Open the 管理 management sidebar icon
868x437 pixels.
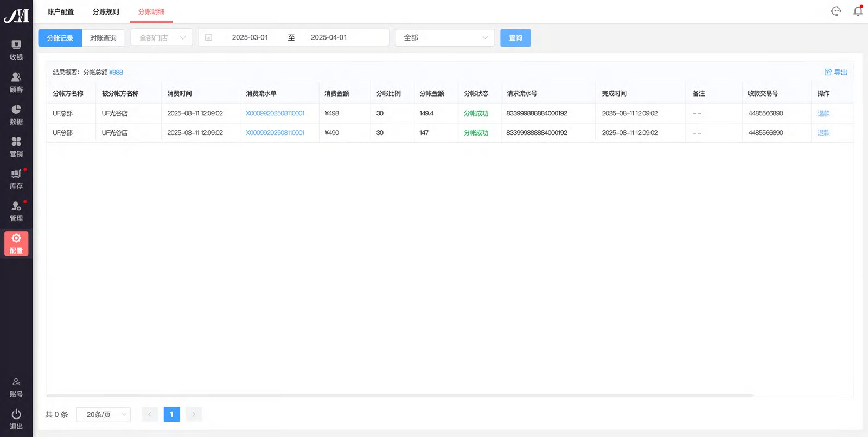click(16, 211)
